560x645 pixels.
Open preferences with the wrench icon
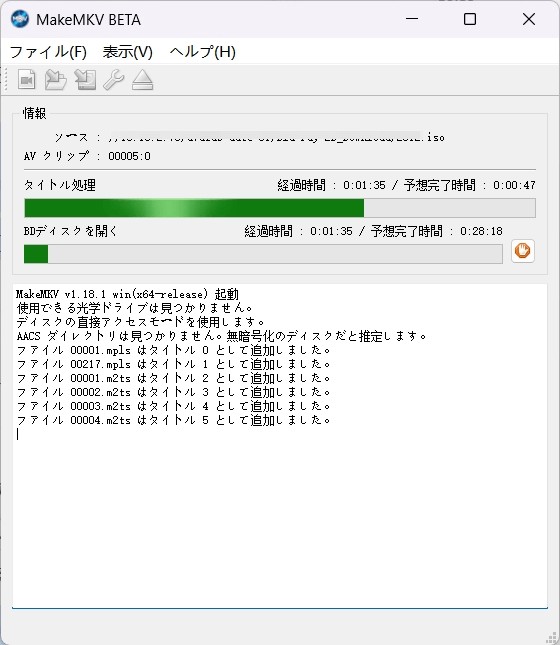(x=114, y=80)
